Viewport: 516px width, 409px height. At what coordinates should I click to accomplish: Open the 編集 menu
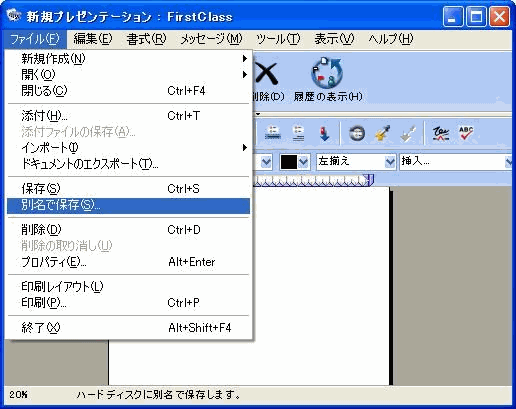[93, 39]
